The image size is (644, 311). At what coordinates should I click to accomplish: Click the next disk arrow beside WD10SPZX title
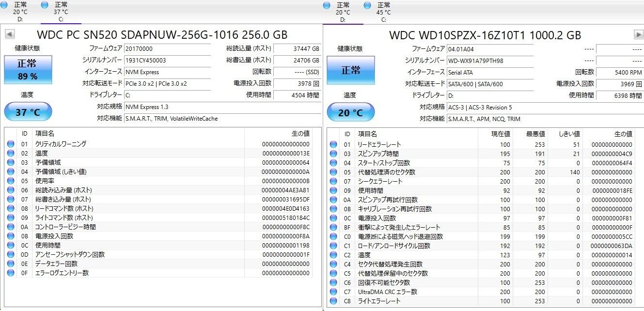(638, 34)
